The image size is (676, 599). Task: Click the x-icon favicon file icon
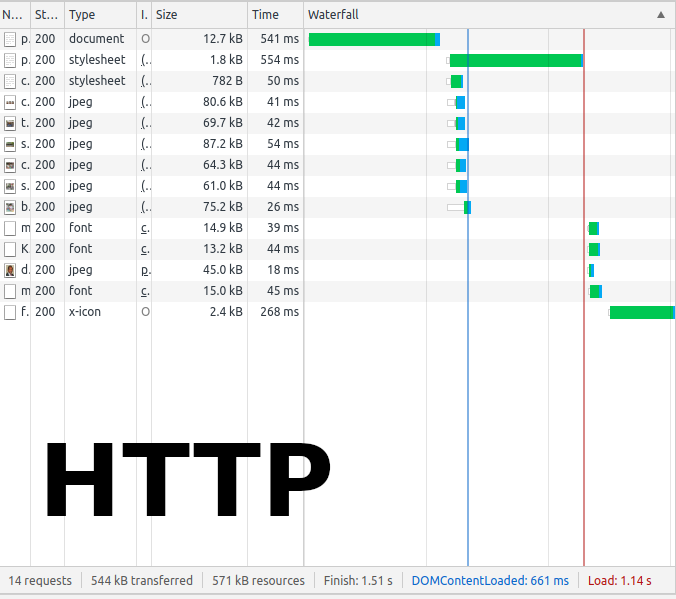[x=10, y=313]
